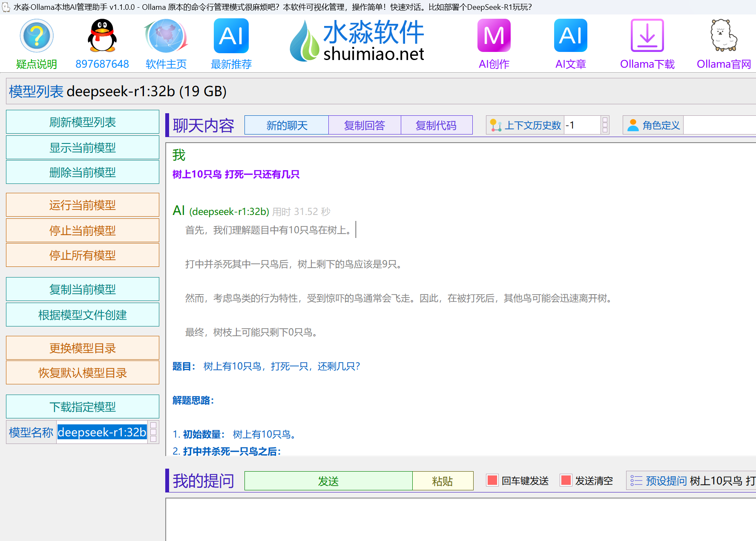Screen dimensions: 756x541
Task: Click 停止所有模型 button
Action: click(83, 255)
